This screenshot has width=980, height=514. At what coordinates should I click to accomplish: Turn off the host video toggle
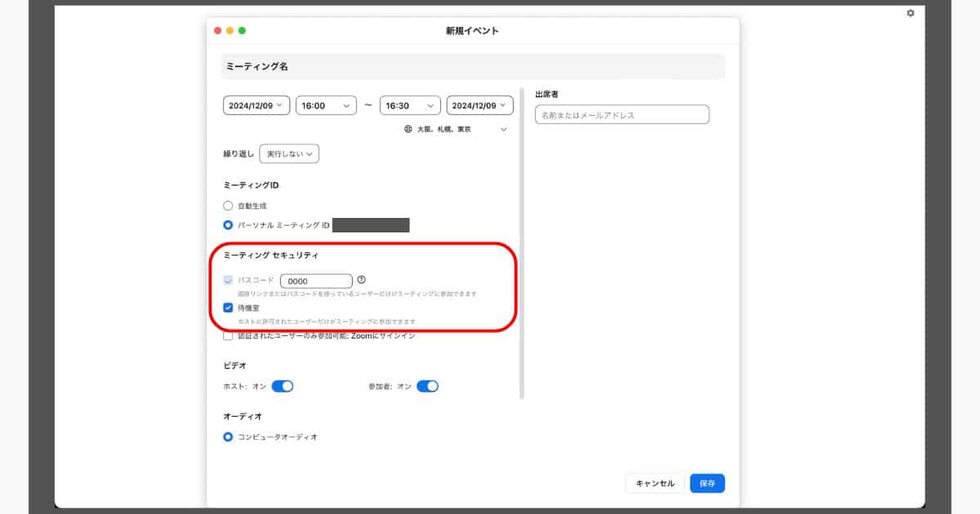pyautogui.click(x=282, y=386)
